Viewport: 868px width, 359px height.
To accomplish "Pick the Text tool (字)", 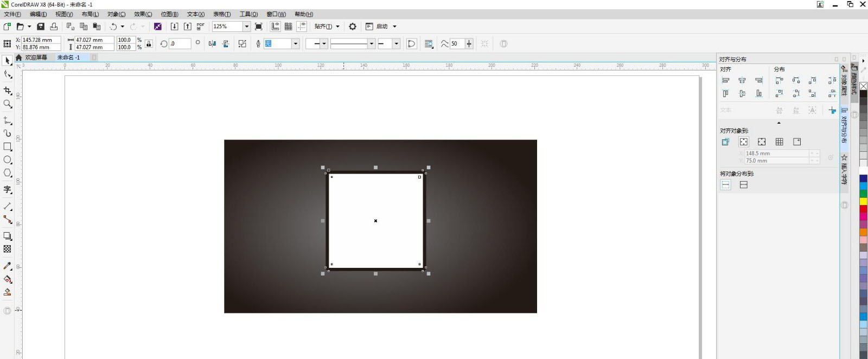I will pos(8,189).
